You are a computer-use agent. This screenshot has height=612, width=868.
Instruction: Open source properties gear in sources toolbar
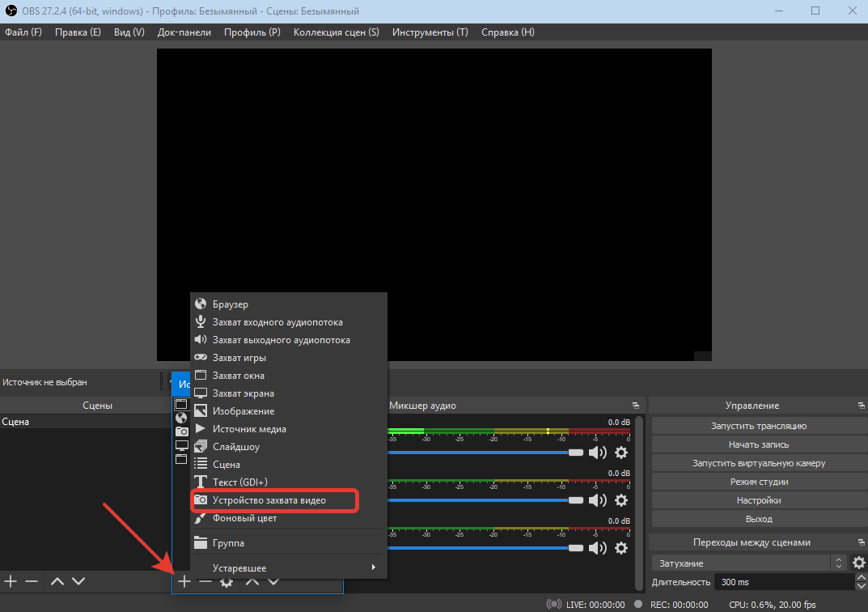click(x=227, y=581)
